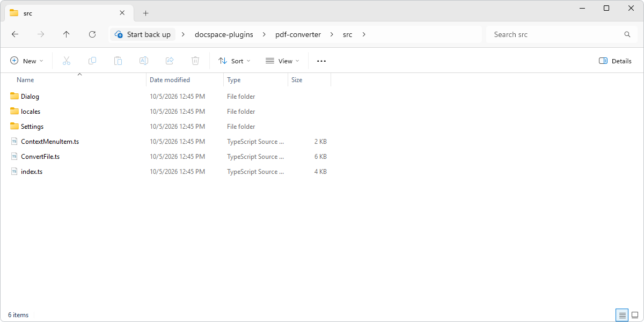Click the File folder type of Dialog
The height and width of the screenshot is (322, 644).
[x=241, y=97]
